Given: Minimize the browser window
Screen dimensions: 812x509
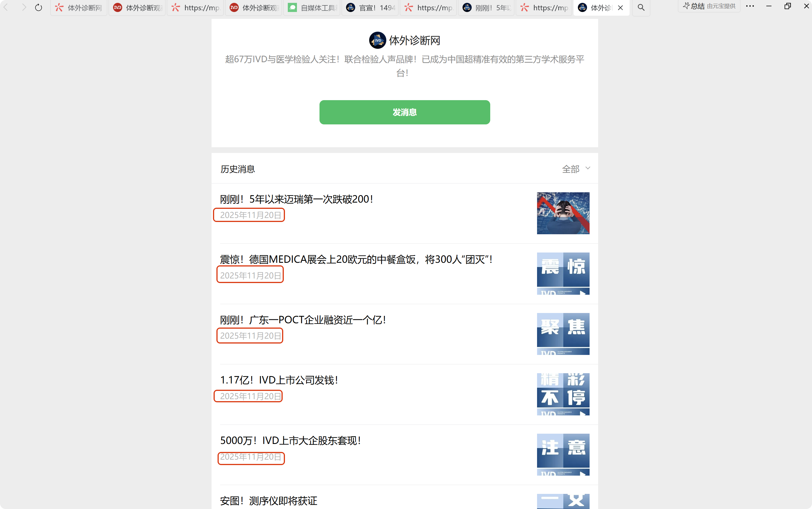Looking at the screenshot, I should [769, 6].
